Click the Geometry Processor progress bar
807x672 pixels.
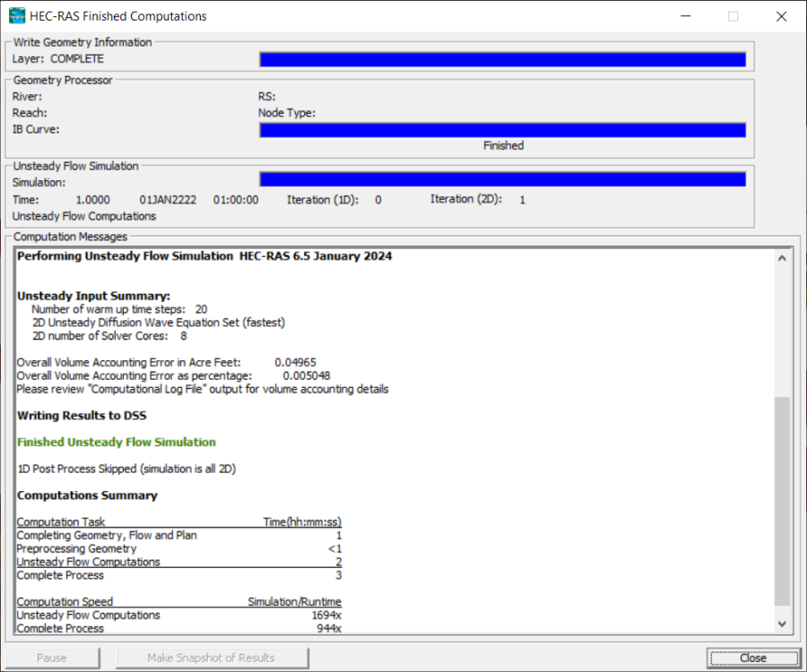[x=503, y=130]
